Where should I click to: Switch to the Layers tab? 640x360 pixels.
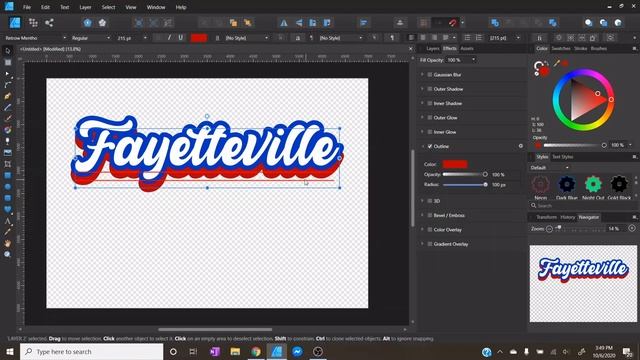pyautogui.click(x=432, y=49)
